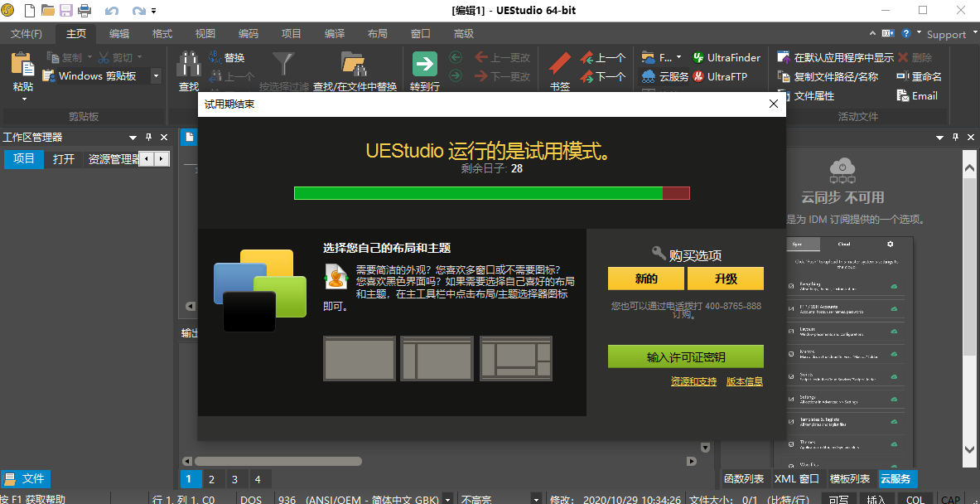Click 在默认应用程序中显示
Viewport: 980px width, 504px height.
pos(836,57)
